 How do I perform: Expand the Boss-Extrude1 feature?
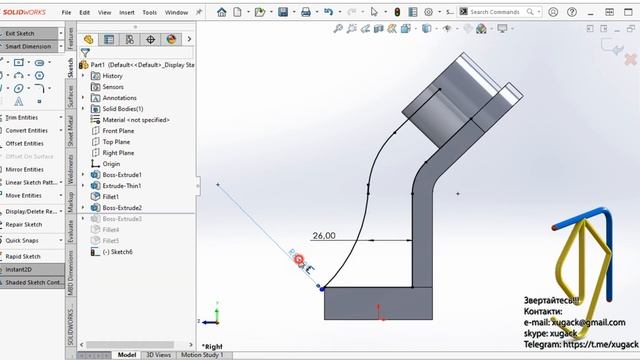point(83,175)
